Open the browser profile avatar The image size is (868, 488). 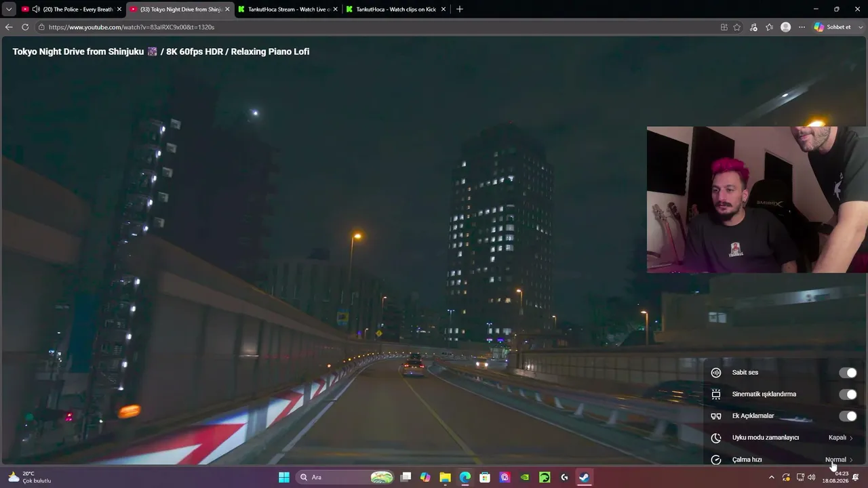(786, 27)
